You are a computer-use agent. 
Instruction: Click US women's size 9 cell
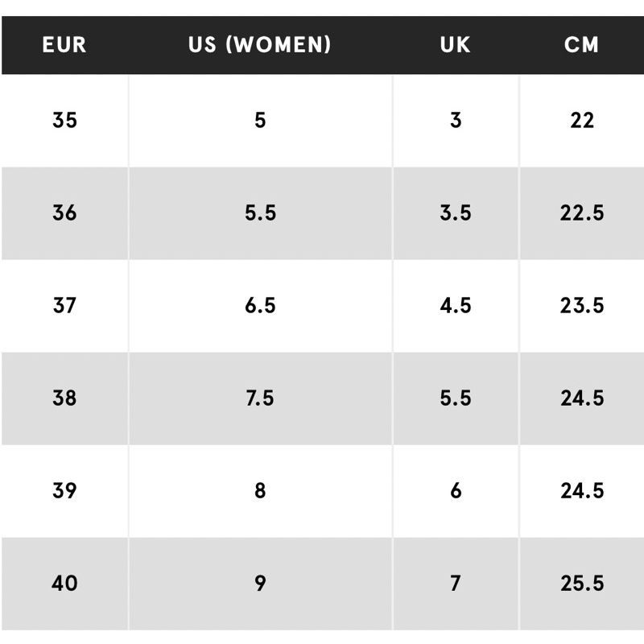260,584
